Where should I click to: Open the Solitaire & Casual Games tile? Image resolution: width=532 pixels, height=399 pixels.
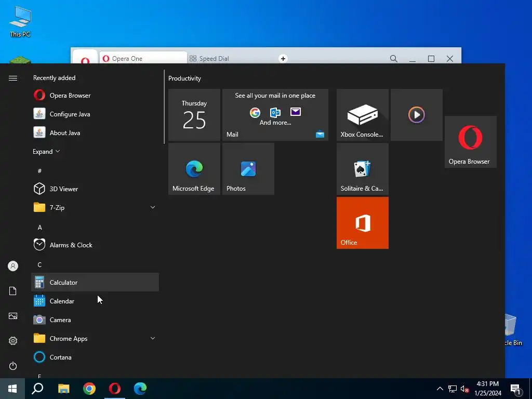pos(362,169)
